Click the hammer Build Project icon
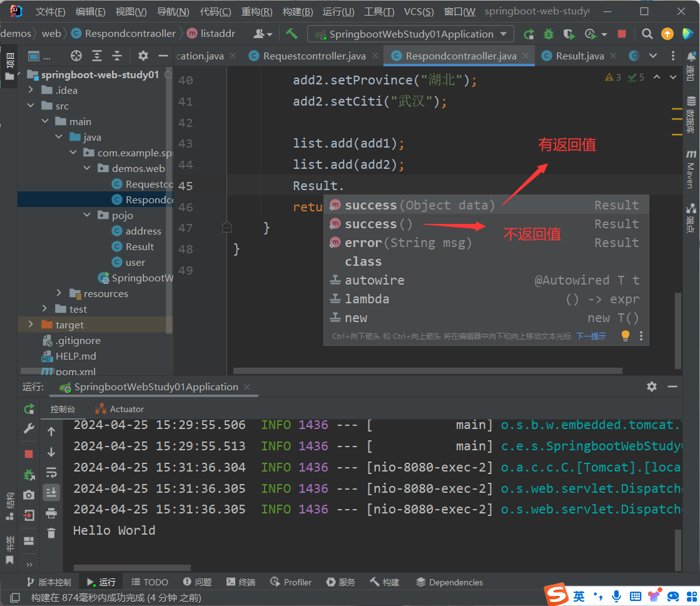Screen dimensions: 700x606 292,34
